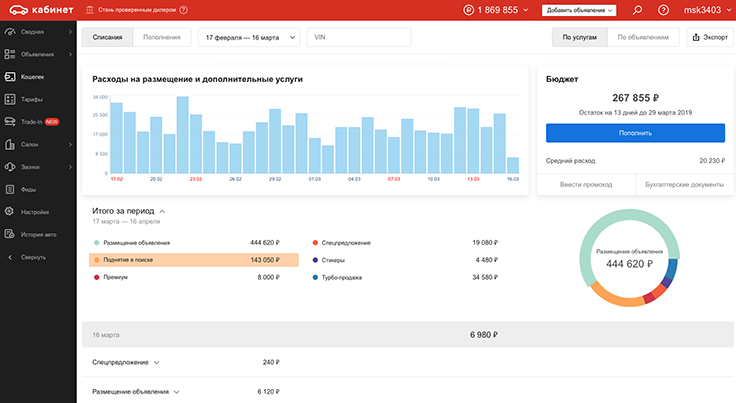The image size is (736, 403).
Task: Switch to Списания toggle
Action: (107, 37)
